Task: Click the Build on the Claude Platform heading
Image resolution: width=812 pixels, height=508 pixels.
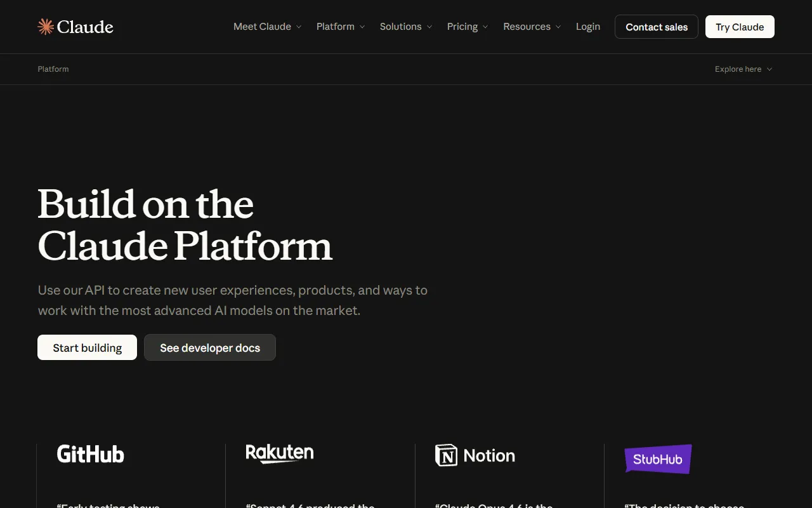Action: click(x=184, y=225)
